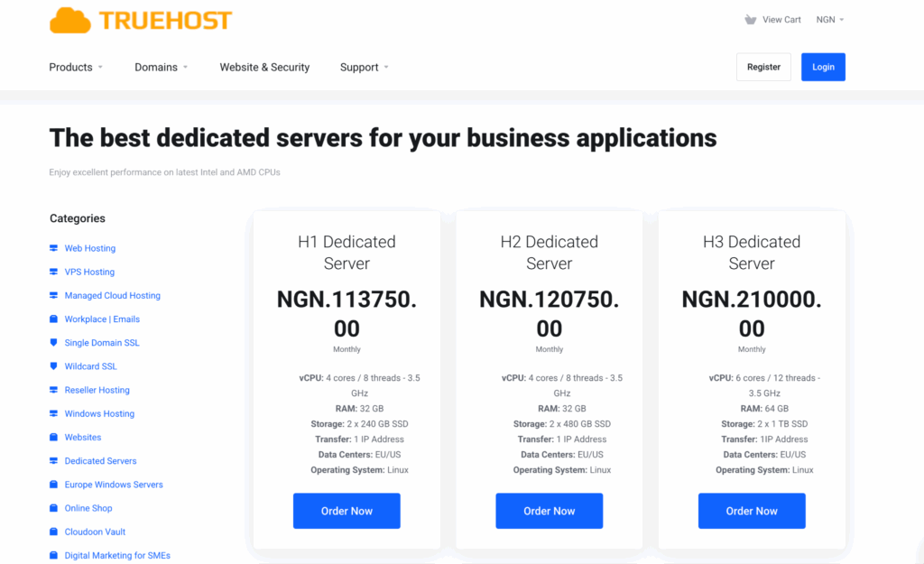Select Single Domain SSL category
The image size is (924, 564).
[102, 342]
